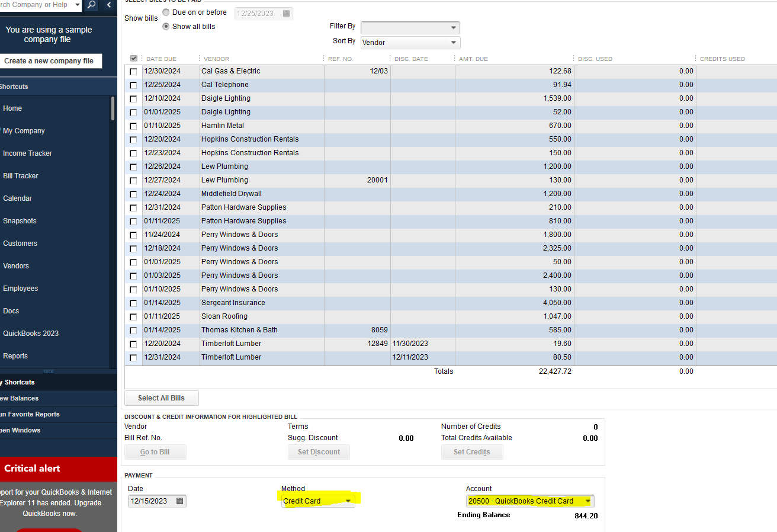This screenshot has height=532, width=777.
Task: Mark the Sloan Roofing bill for payment
Action: click(x=133, y=317)
